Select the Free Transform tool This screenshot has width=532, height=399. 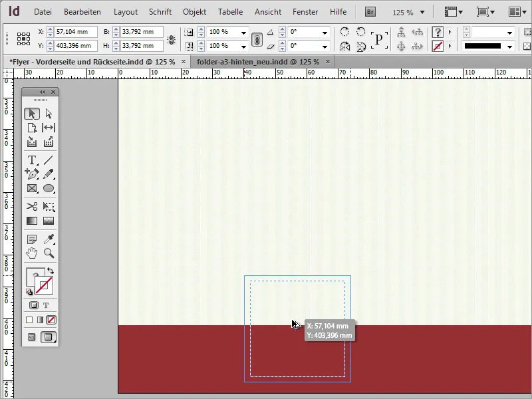[x=49, y=207]
